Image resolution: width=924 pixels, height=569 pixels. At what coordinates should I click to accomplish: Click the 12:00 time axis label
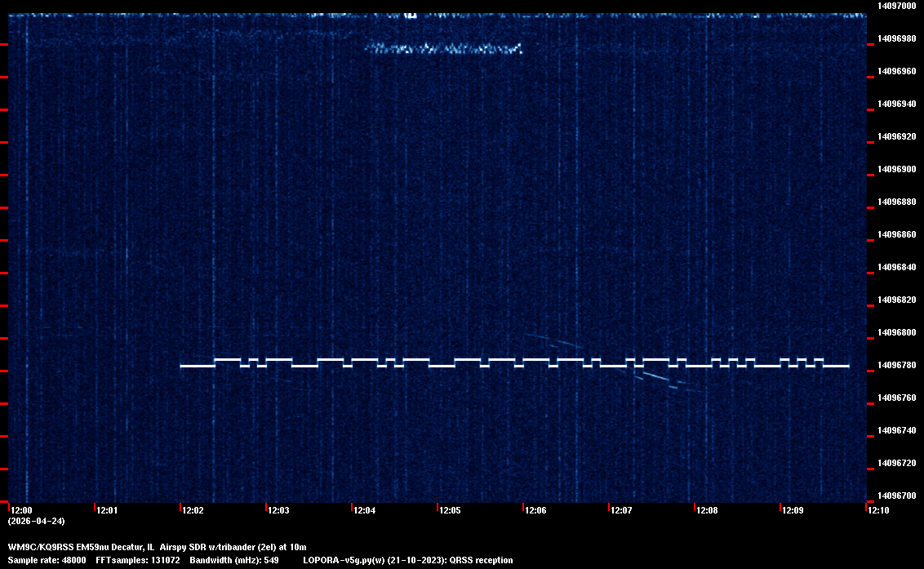coord(21,511)
